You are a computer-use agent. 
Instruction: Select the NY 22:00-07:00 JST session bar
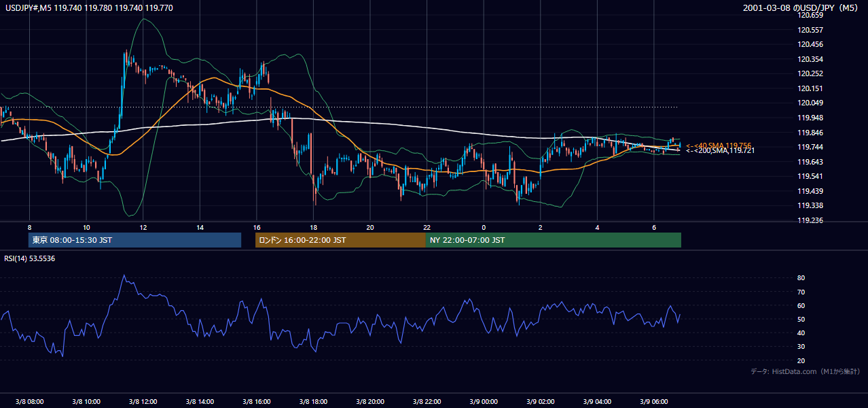[554, 240]
